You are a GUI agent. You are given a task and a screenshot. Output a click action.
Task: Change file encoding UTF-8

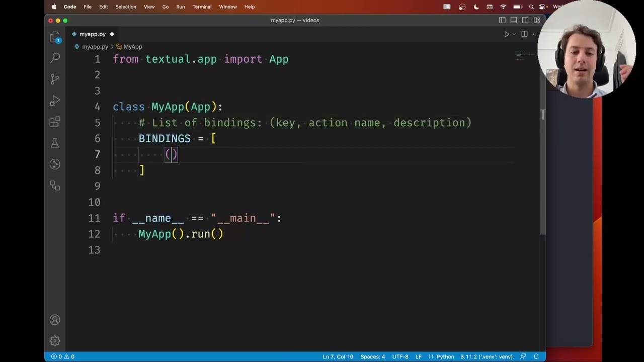(x=400, y=356)
